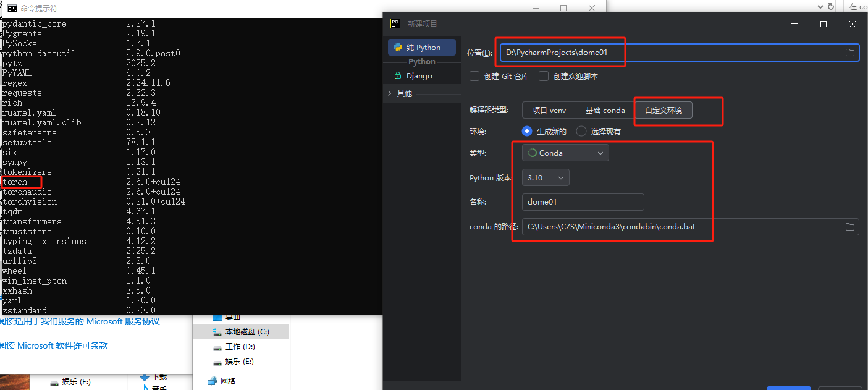Click the Django project type icon

click(x=397, y=75)
